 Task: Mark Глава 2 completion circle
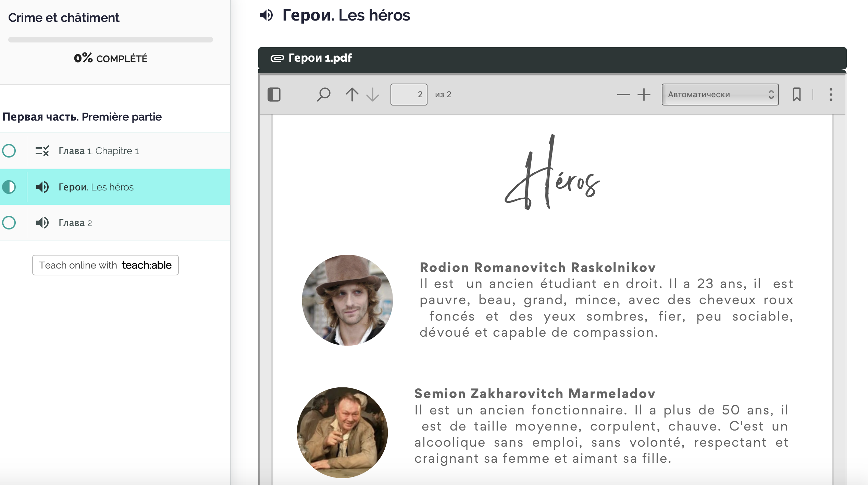coord(9,223)
